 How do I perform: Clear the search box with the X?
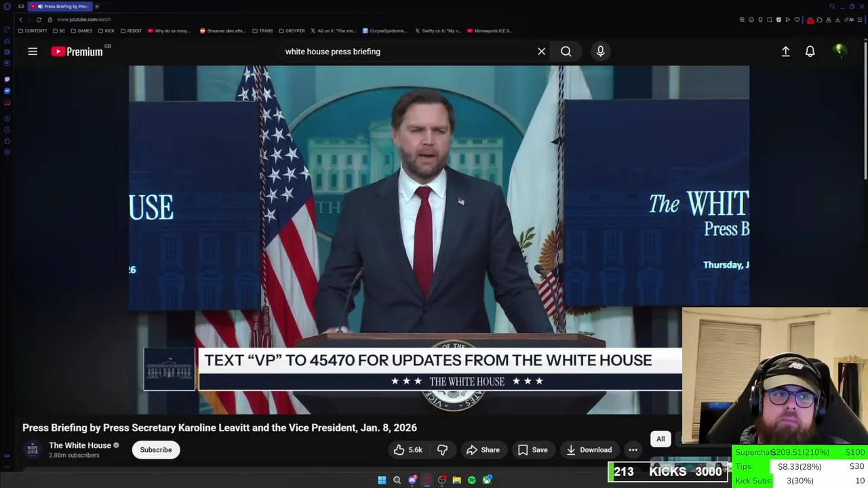541,52
